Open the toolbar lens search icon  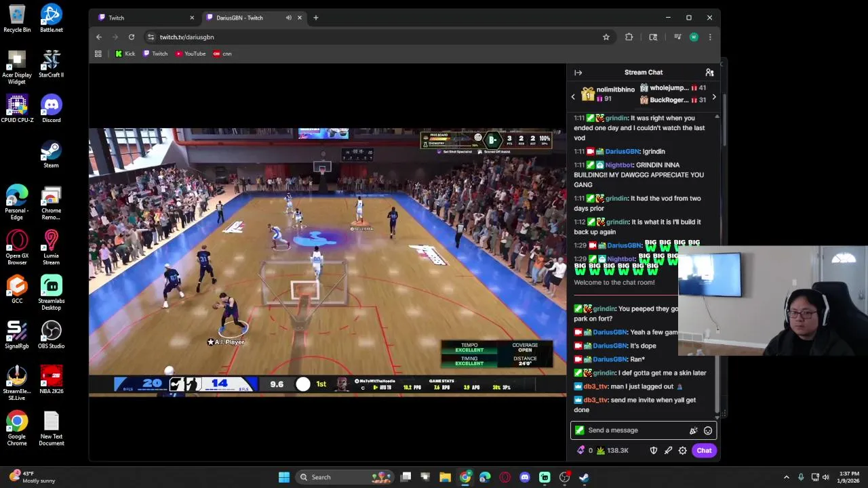click(653, 37)
